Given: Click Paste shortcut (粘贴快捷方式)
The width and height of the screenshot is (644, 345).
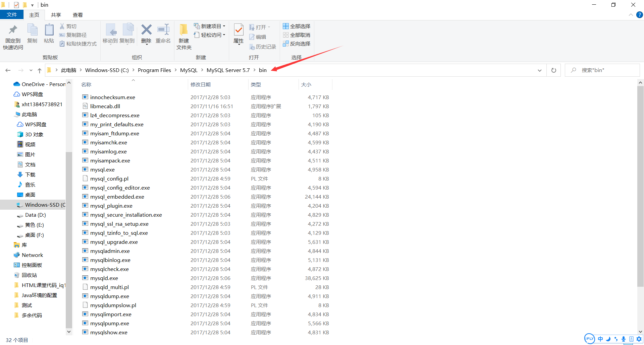Looking at the screenshot, I should [78, 44].
